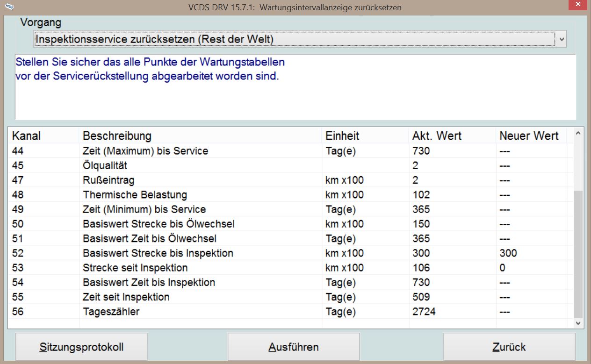591x364 pixels.
Task: Click the Sitzungsprotokoll button
Action: coord(81,347)
